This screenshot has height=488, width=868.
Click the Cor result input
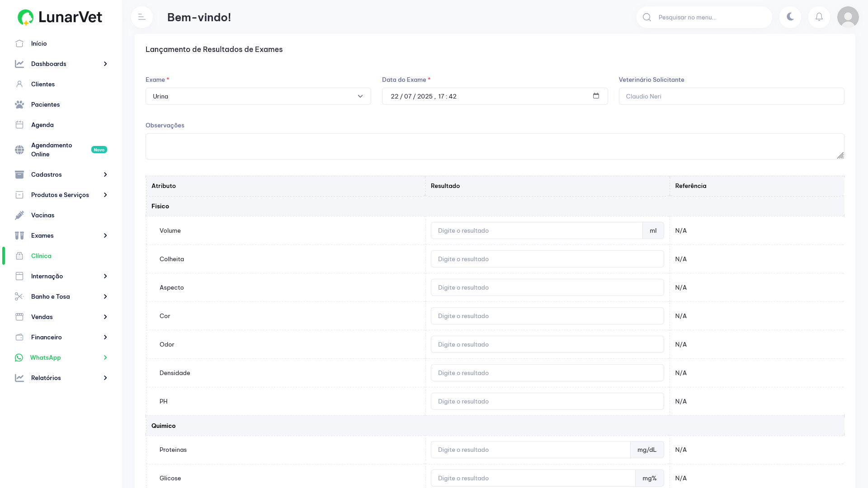click(x=547, y=316)
